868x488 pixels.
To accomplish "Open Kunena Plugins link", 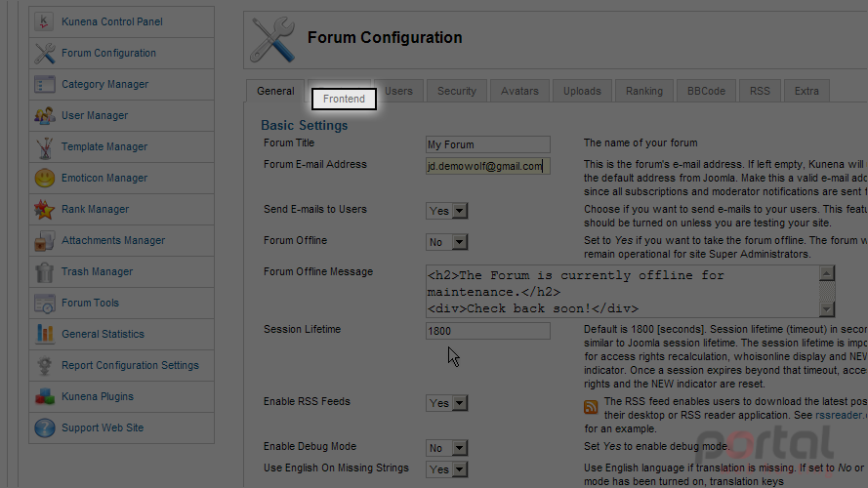I will tap(98, 396).
